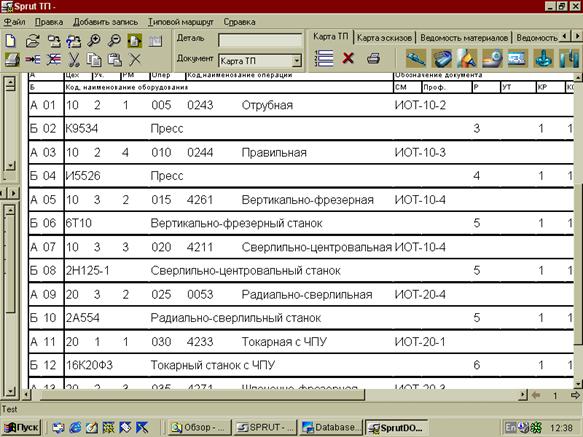
Task: Print using the printer icon beside red X
Action: (x=373, y=58)
